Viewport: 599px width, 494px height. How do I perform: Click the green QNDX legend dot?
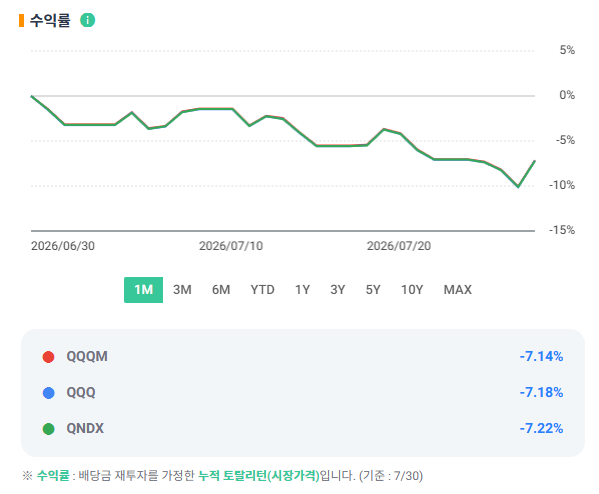point(49,429)
